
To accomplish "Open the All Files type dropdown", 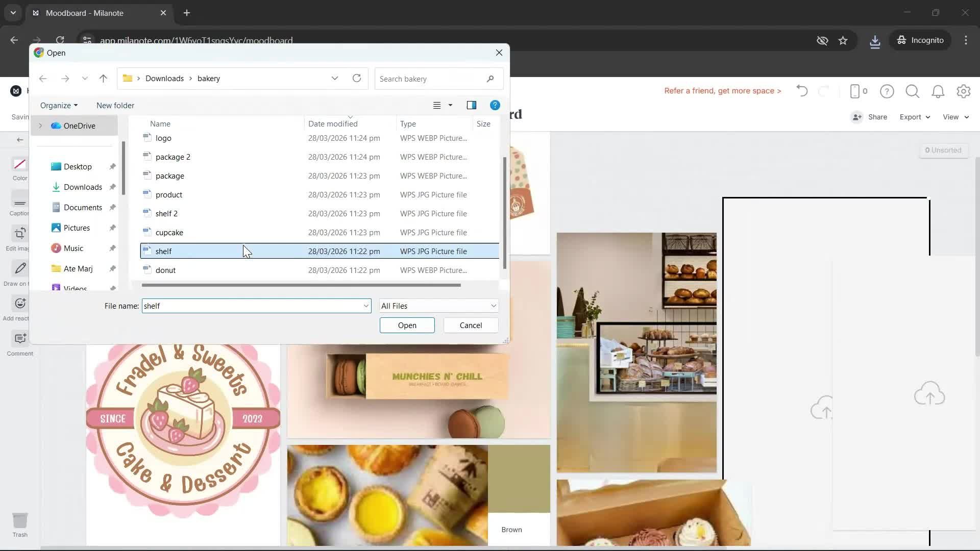I will [438, 306].
